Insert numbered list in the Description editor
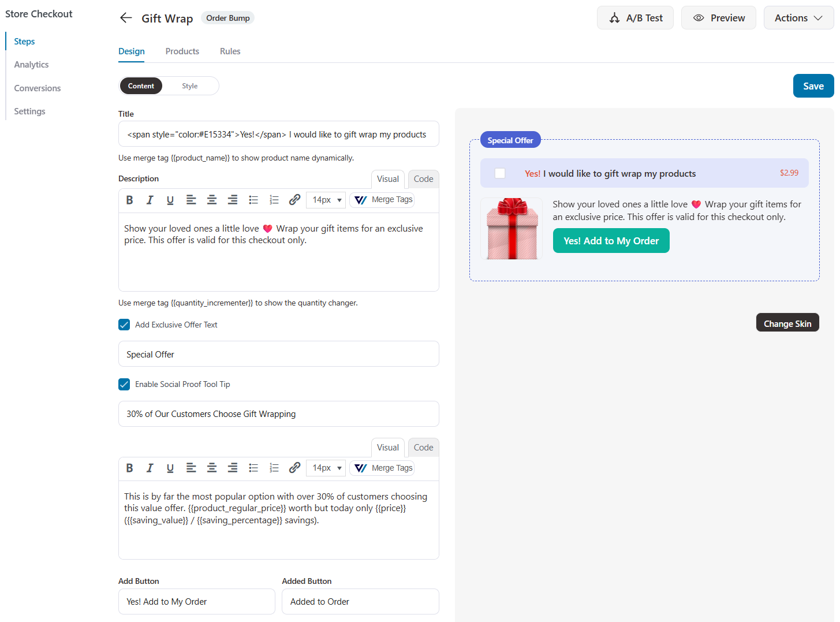 pyautogui.click(x=274, y=200)
